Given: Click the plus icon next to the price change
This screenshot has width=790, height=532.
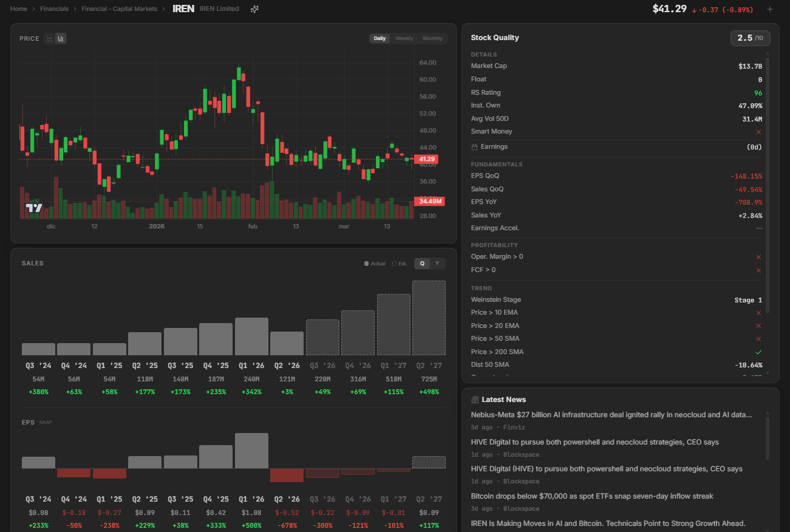Looking at the screenshot, I should point(770,9).
